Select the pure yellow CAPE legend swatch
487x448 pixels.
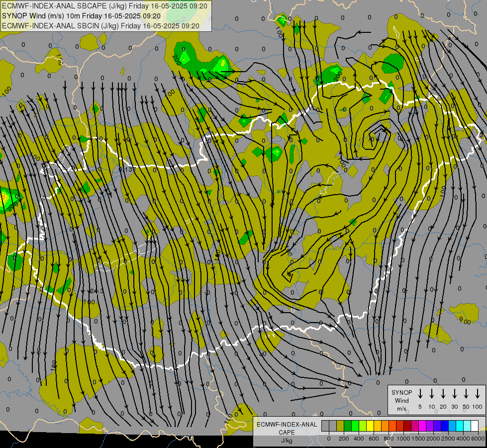pos(370,426)
